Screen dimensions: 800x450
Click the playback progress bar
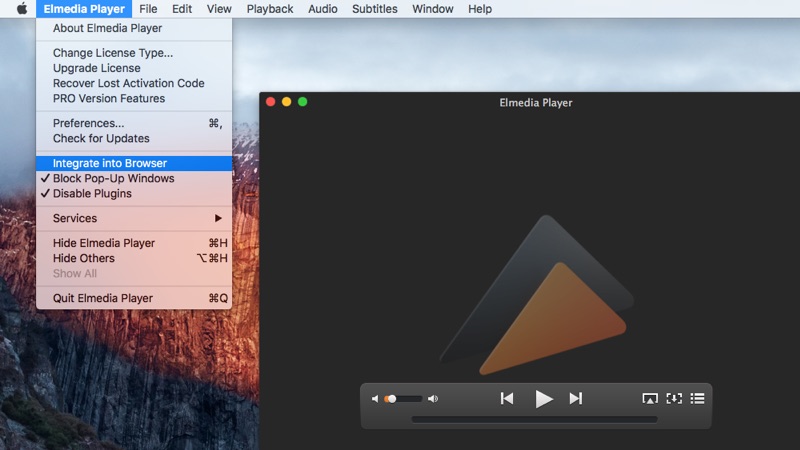click(534, 419)
